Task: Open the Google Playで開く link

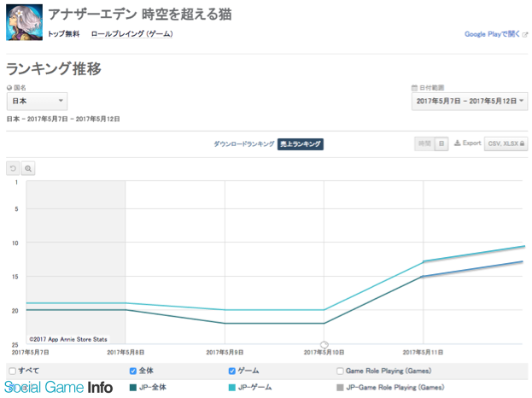Action: (492, 34)
